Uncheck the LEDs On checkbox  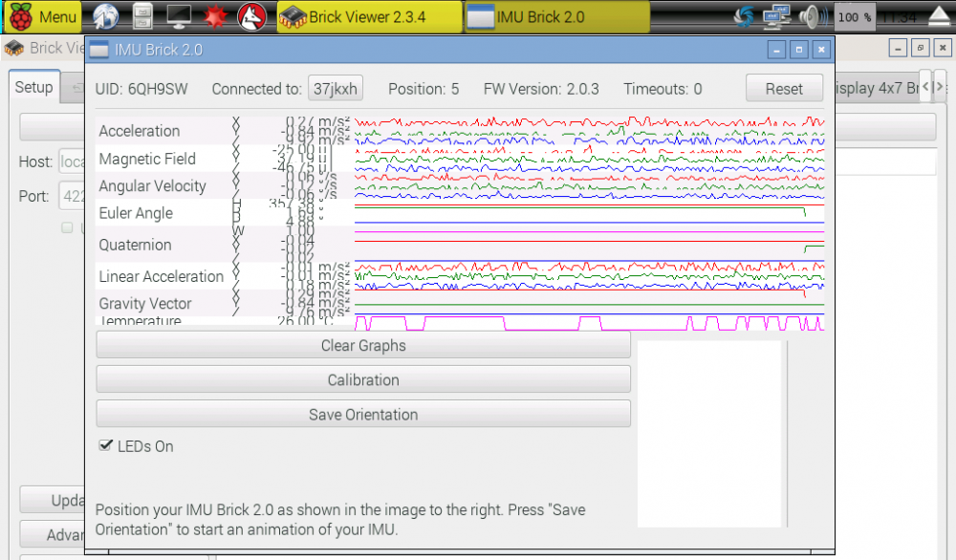pos(105,445)
